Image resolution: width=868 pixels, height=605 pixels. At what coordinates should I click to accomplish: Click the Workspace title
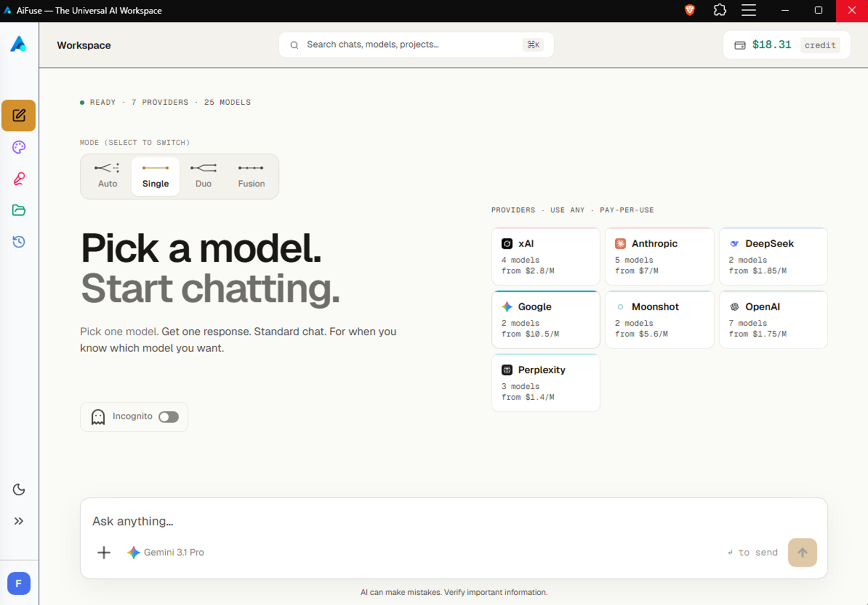pyautogui.click(x=84, y=45)
